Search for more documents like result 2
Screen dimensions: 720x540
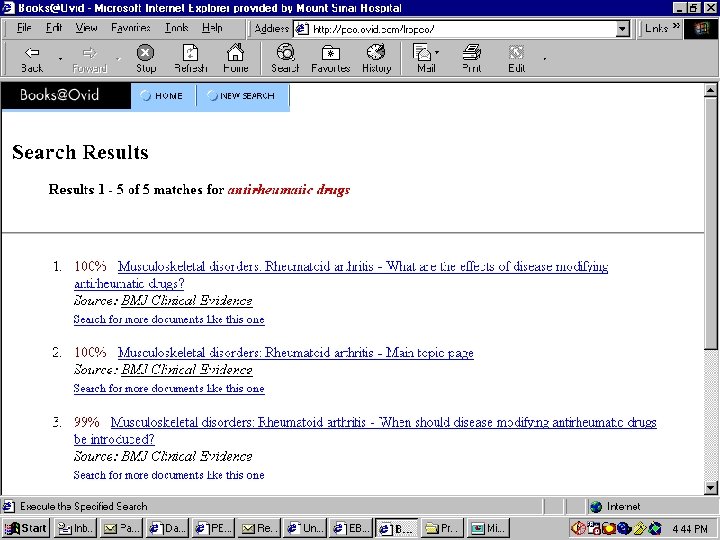click(169, 388)
